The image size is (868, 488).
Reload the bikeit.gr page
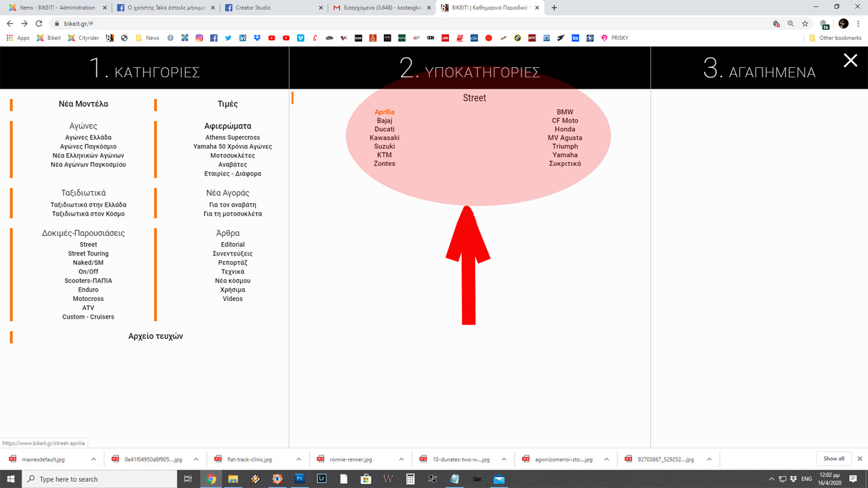[x=39, y=23]
